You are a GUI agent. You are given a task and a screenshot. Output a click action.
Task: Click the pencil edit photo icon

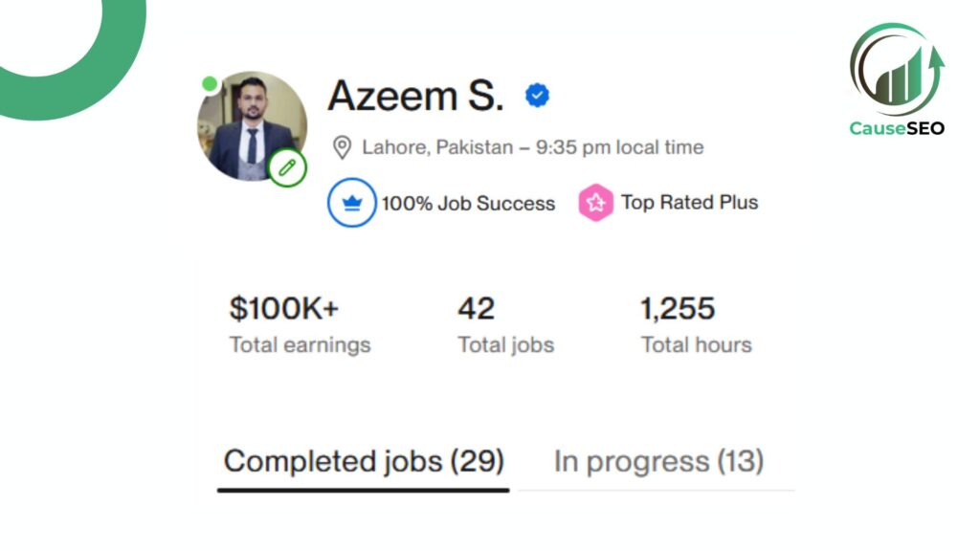pyautogui.click(x=287, y=167)
